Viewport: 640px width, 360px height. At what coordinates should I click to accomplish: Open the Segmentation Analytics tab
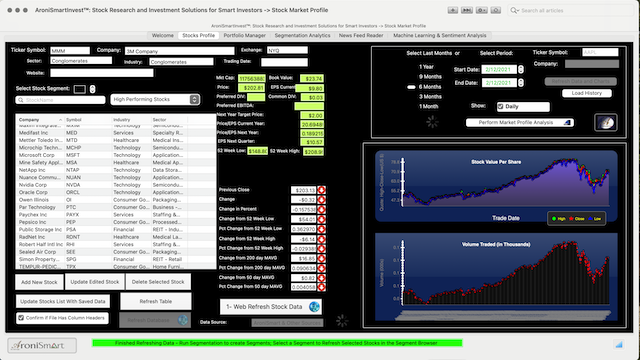(x=302, y=36)
